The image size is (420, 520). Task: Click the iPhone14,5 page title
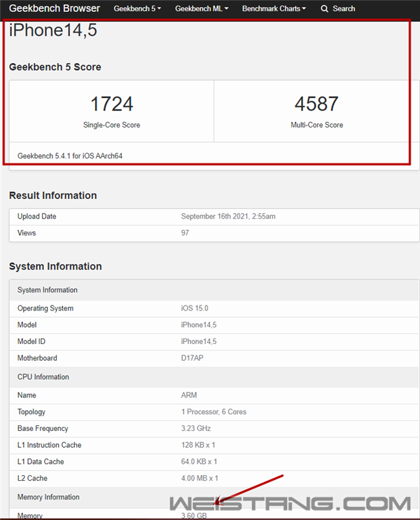52,32
